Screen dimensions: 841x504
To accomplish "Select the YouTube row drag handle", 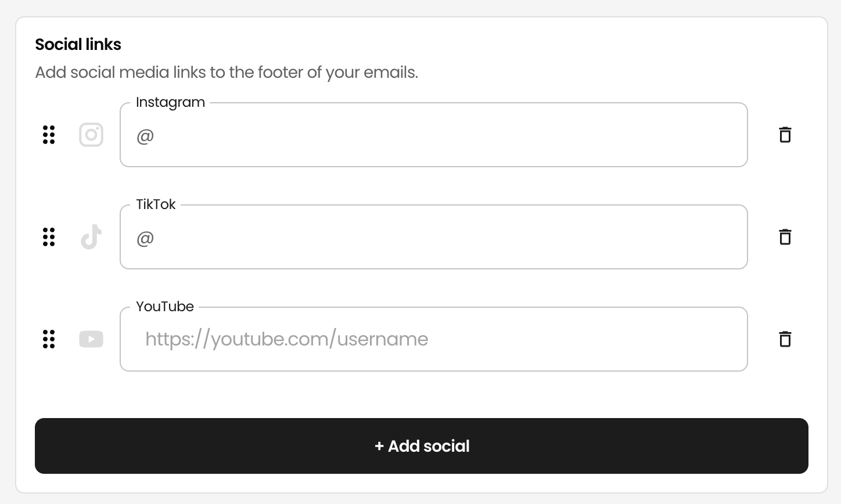I will click(x=49, y=339).
